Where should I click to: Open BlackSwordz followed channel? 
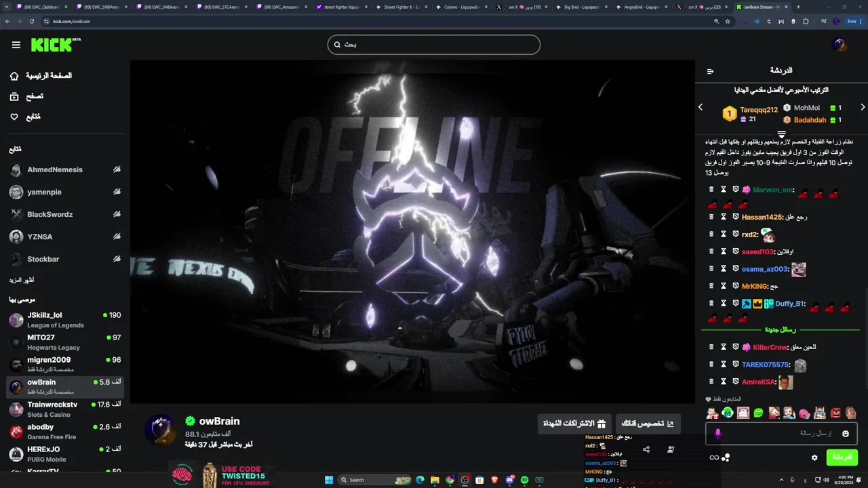click(x=65, y=215)
